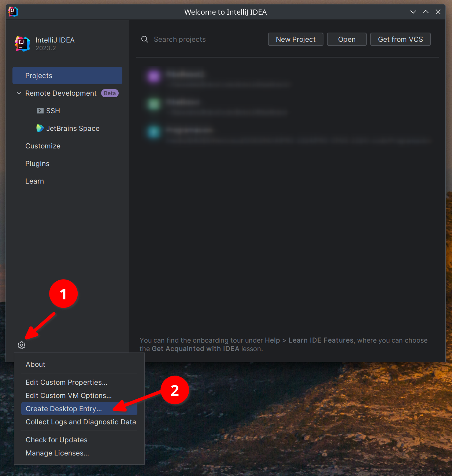This screenshot has height=476, width=452.
Task: Open the title bar dropdown chevron
Action: click(x=413, y=12)
